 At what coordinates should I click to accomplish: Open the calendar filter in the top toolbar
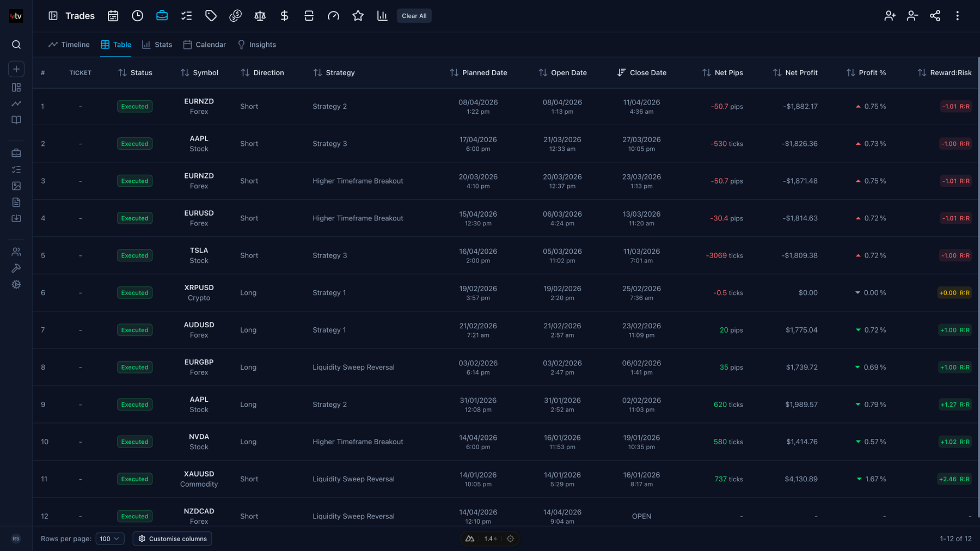pyautogui.click(x=113, y=16)
